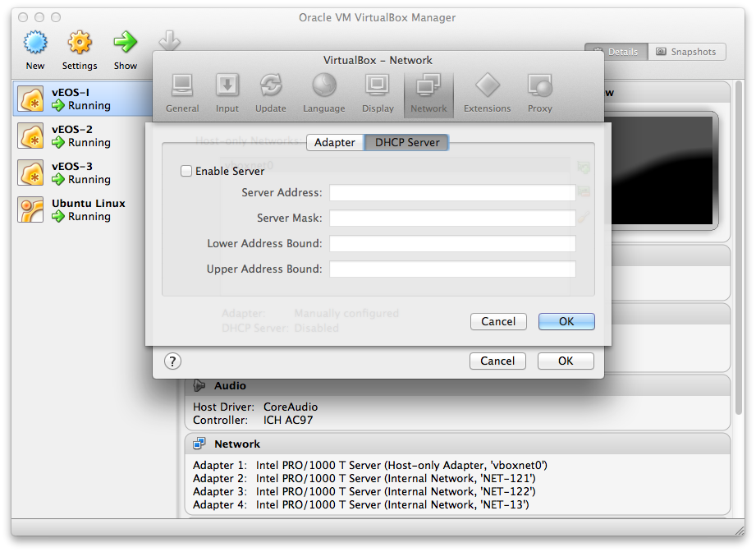Confirm DHCP Server sheet with OK

click(566, 321)
